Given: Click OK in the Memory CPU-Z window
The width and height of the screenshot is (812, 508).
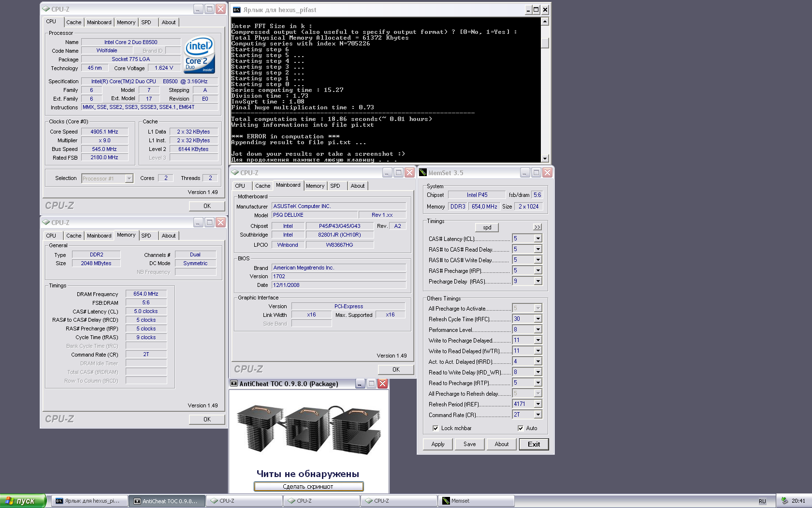Looking at the screenshot, I should pyautogui.click(x=207, y=419).
